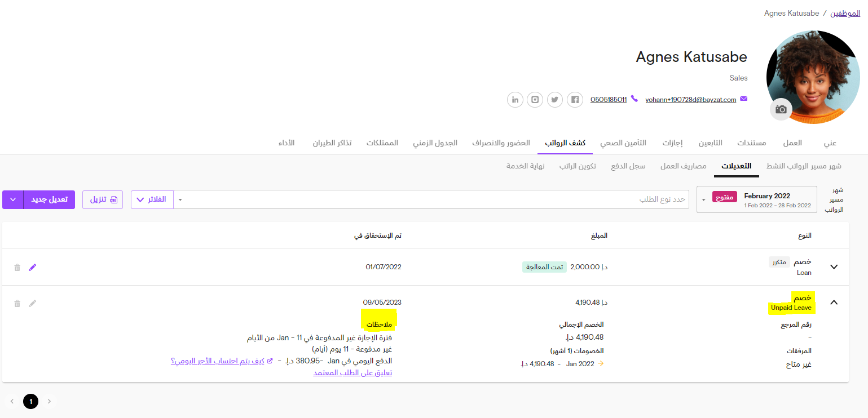Click the تمت المعالجة status badge

[x=544, y=267]
